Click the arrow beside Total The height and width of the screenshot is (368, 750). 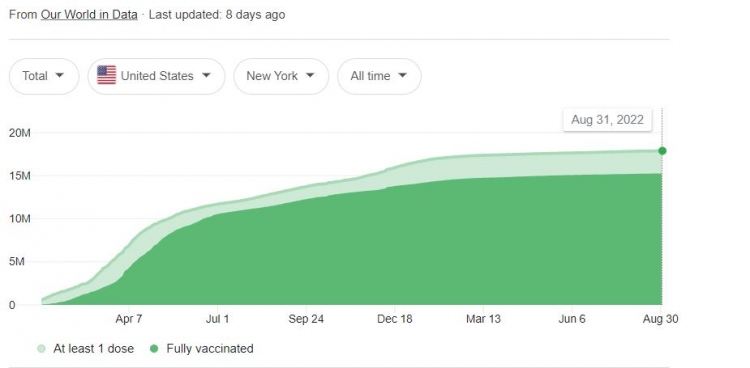pos(60,76)
